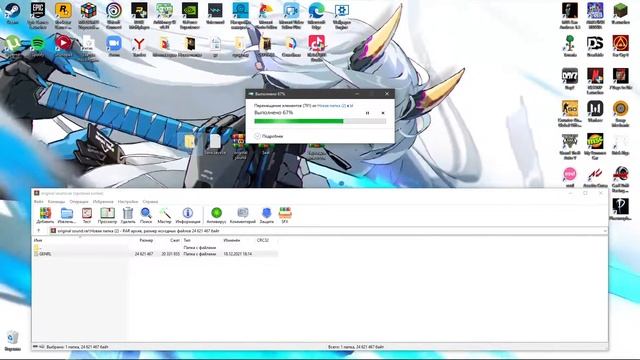
Task: Open the Файл menu in WinRAR
Action: tap(39, 202)
